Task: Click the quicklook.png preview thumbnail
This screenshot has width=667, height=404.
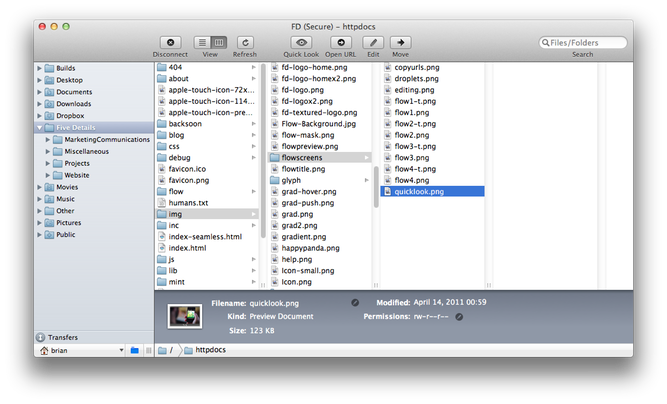Action: [x=184, y=316]
